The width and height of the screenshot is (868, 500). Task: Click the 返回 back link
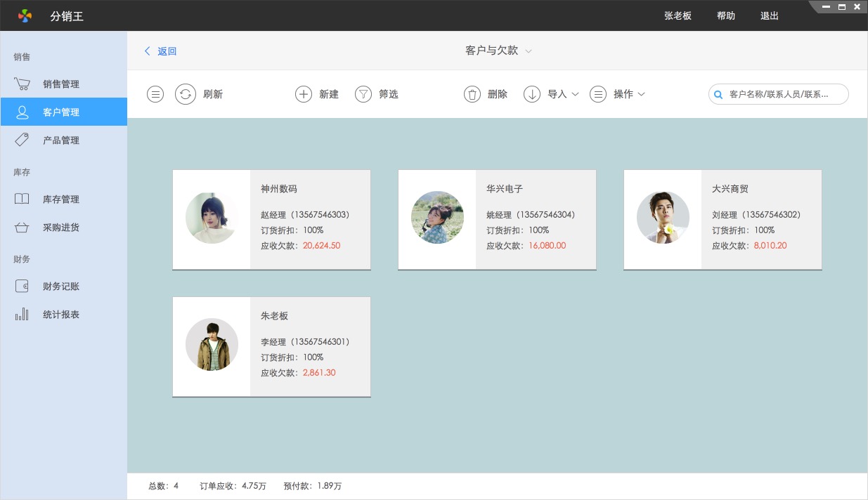tap(161, 51)
